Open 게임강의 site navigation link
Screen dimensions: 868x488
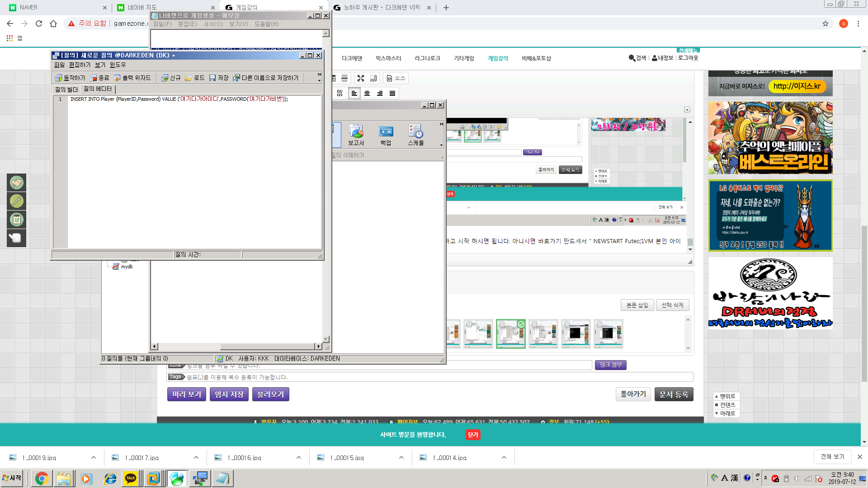(x=498, y=58)
